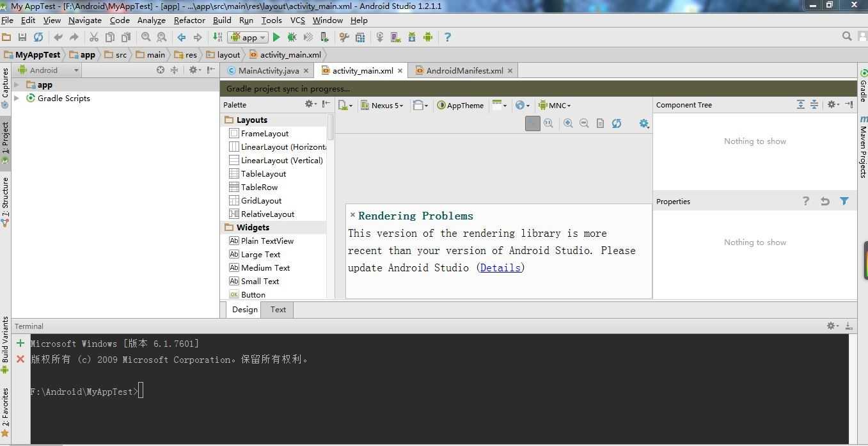Open the Android project view dropdown
Viewport: 868px width, 446px height.
click(47, 70)
